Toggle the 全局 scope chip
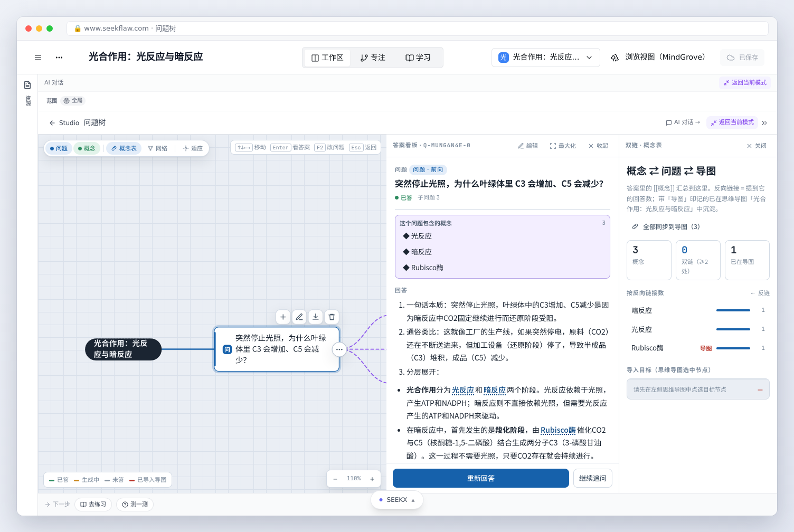 [x=73, y=100]
